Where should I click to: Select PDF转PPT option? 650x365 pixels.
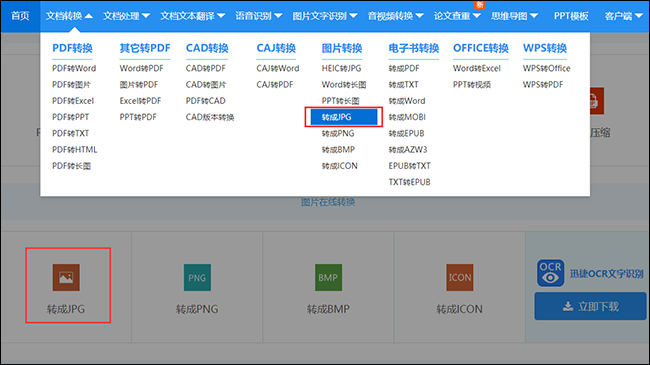[x=70, y=117]
